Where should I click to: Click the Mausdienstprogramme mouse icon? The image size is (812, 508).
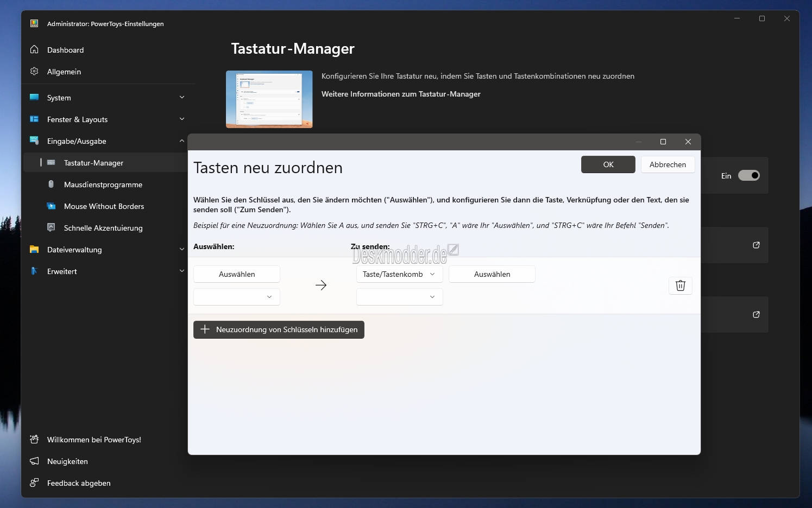pos(51,184)
